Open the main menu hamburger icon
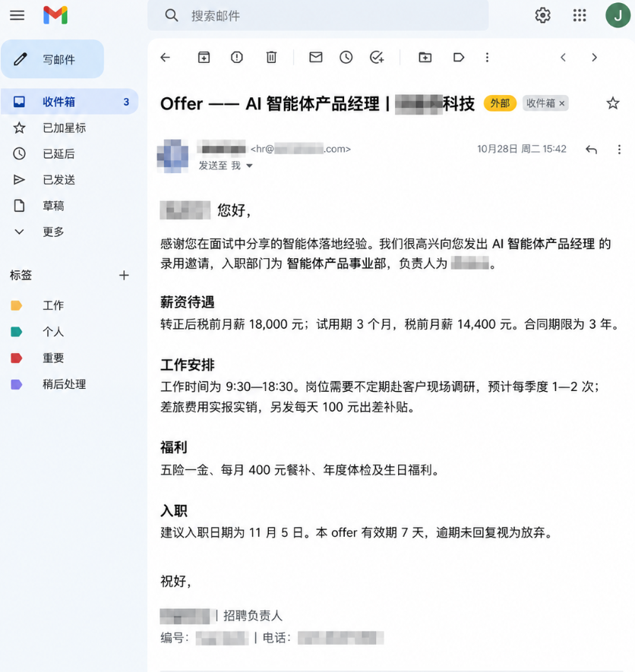Screen dimensions: 635x672 pos(17,16)
